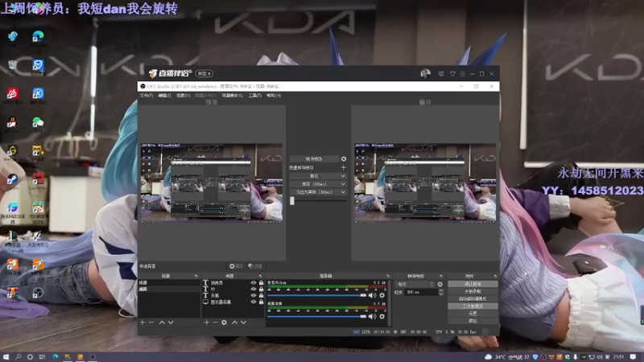Click 启动虚拟摄像机 virtual camera button
This screenshot has width=644, height=362.
[x=473, y=298]
